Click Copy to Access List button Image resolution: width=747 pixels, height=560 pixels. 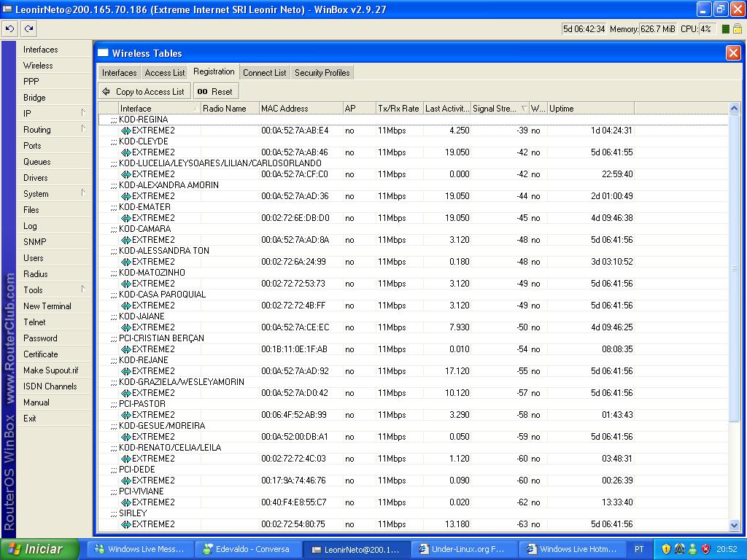point(144,92)
